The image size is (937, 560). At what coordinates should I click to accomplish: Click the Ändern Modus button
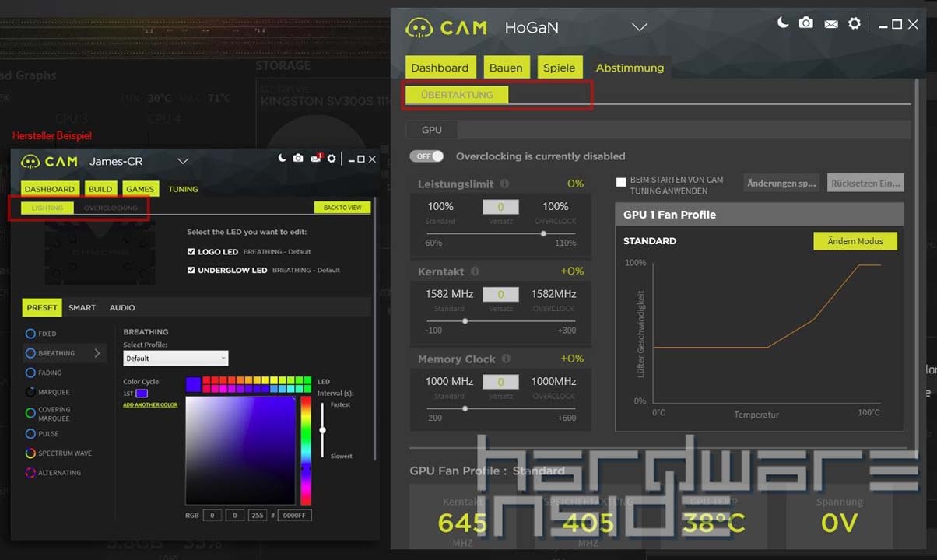pyautogui.click(x=855, y=241)
